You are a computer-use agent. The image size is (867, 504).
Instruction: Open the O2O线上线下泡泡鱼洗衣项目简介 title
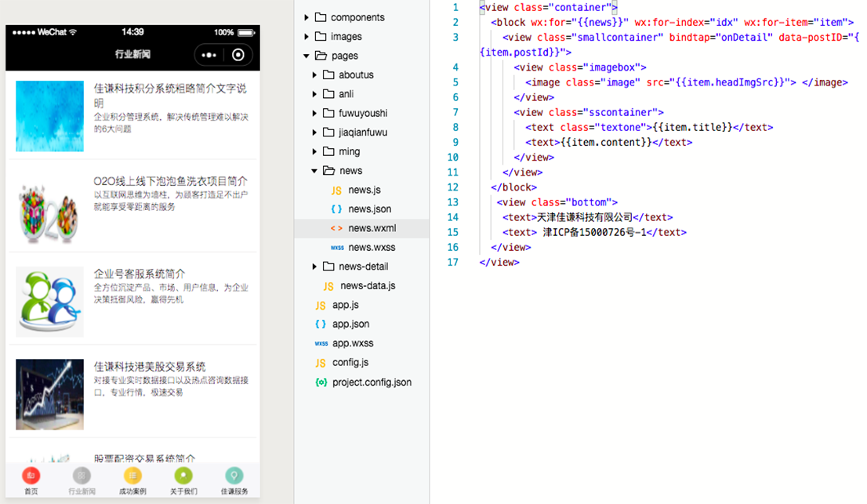[x=170, y=181]
